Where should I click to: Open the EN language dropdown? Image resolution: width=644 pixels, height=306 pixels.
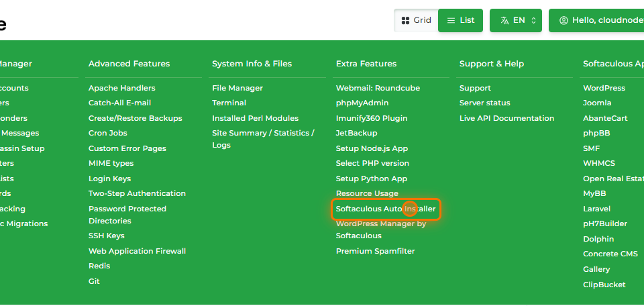515,20
